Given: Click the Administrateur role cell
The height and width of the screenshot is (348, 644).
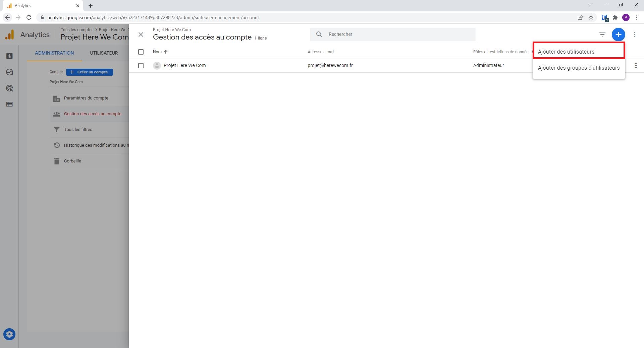Looking at the screenshot, I should click(488, 65).
